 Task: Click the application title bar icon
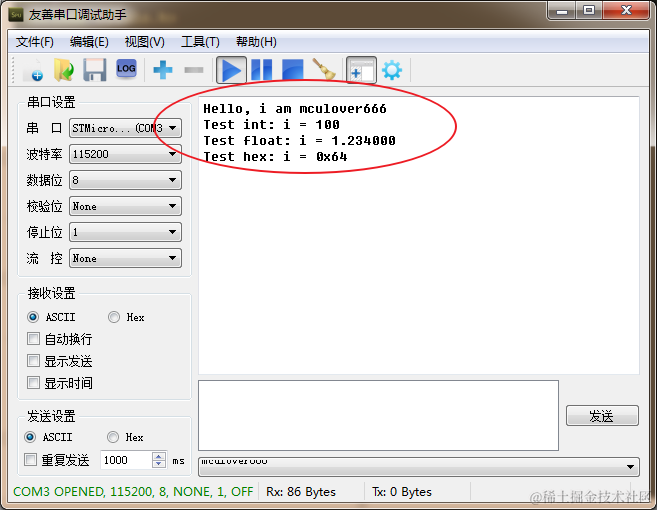(16, 15)
